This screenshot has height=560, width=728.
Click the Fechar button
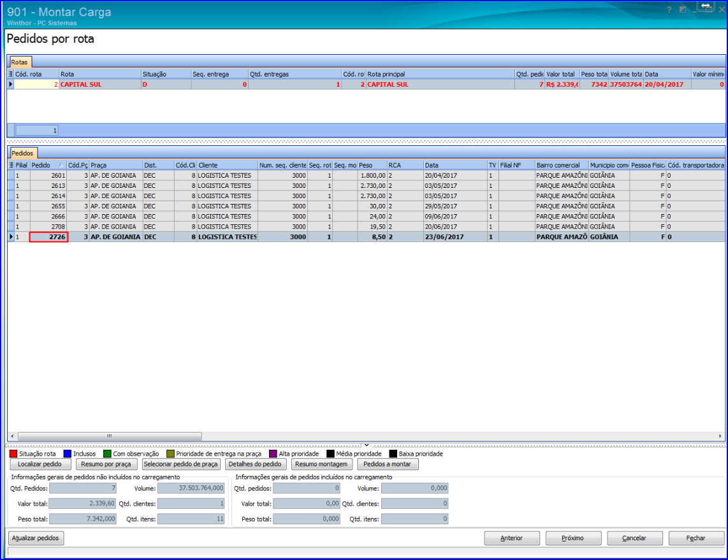(x=696, y=538)
